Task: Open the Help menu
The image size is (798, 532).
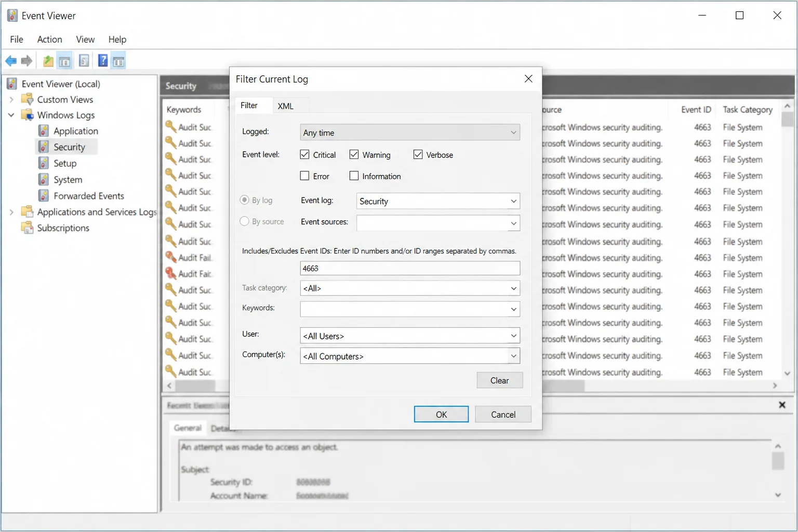Action: coord(117,39)
